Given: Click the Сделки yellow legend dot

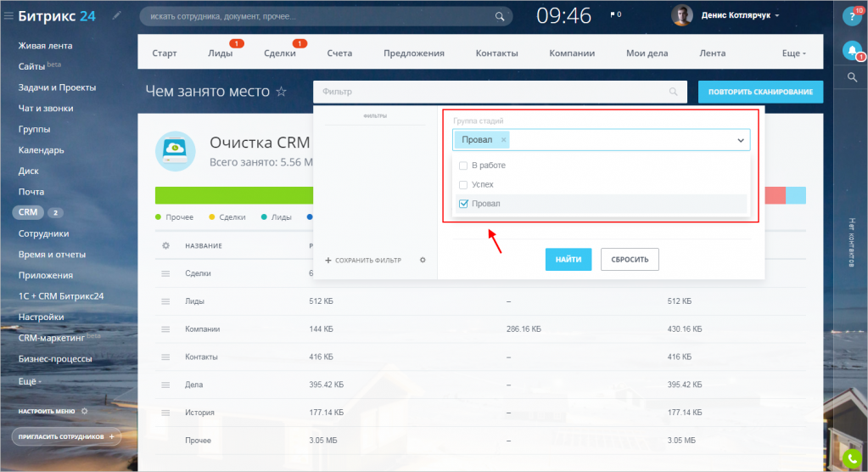Looking at the screenshot, I should (212, 217).
